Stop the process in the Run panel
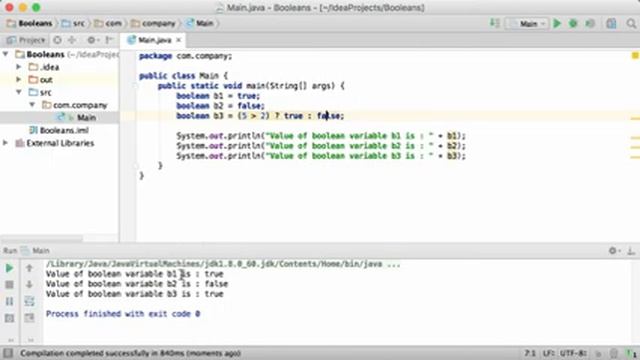Screen dimensions: 640x360 [9, 284]
